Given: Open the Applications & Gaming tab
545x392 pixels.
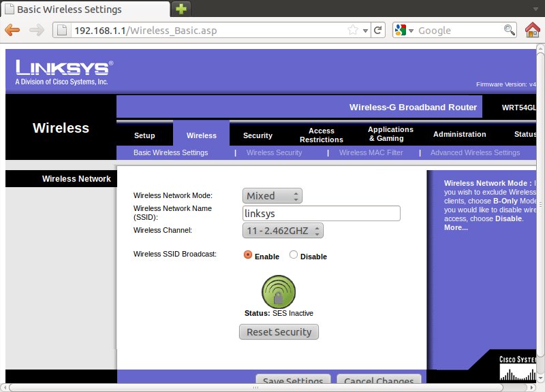Looking at the screenshot, I should [390, 133].
